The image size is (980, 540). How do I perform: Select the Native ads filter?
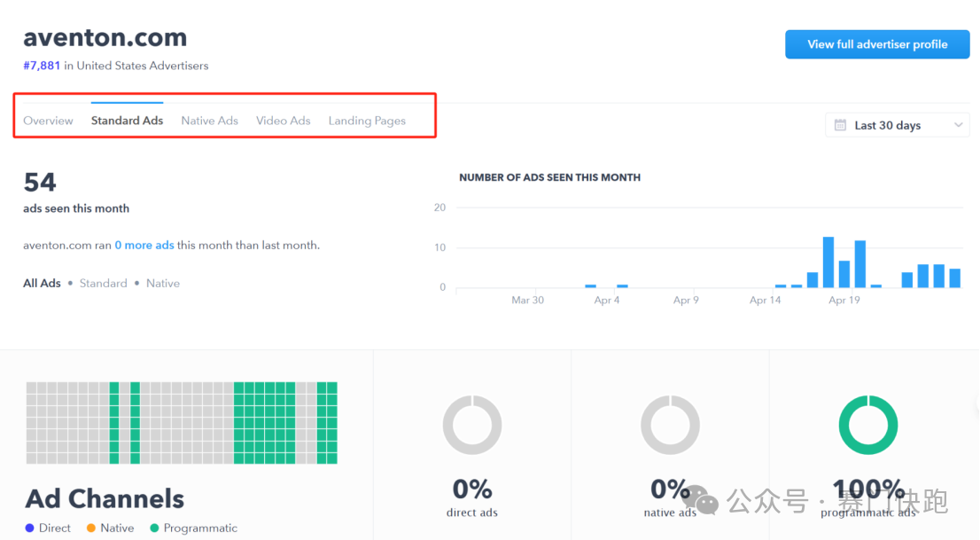[x=162, y=284]
